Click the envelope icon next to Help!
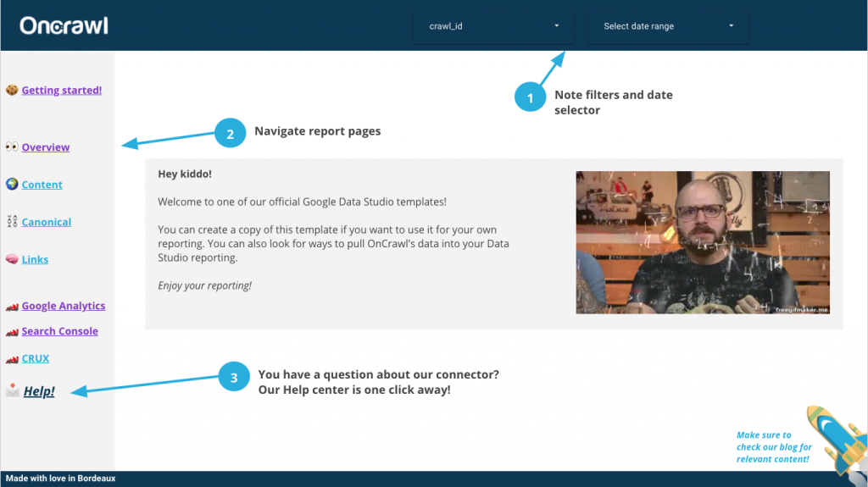 coord(12,390)
